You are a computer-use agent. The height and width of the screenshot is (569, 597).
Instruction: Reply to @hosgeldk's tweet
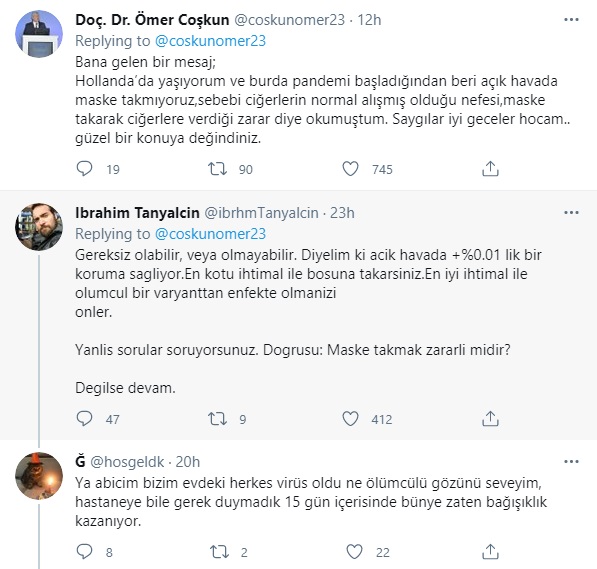tap(84, 551)
